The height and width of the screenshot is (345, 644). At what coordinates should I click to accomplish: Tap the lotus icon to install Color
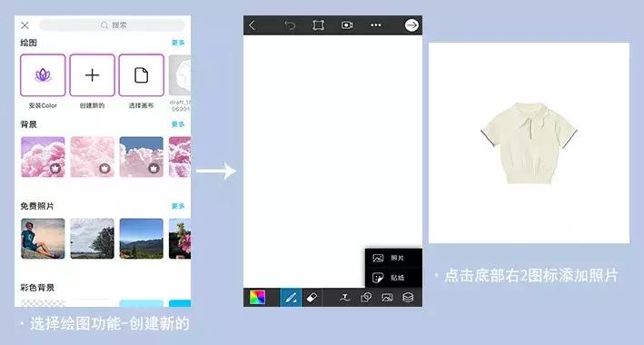[43, 75]
